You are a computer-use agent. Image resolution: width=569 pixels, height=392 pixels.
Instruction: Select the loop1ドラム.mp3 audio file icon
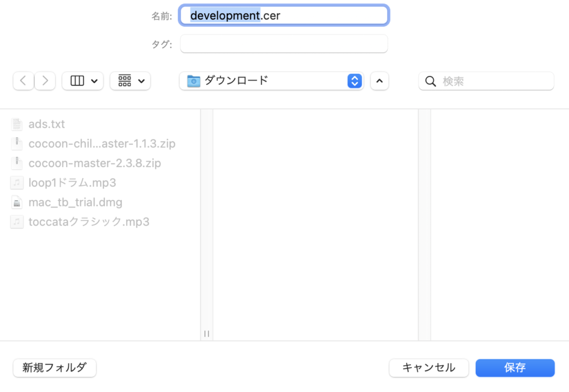[17, 183]
